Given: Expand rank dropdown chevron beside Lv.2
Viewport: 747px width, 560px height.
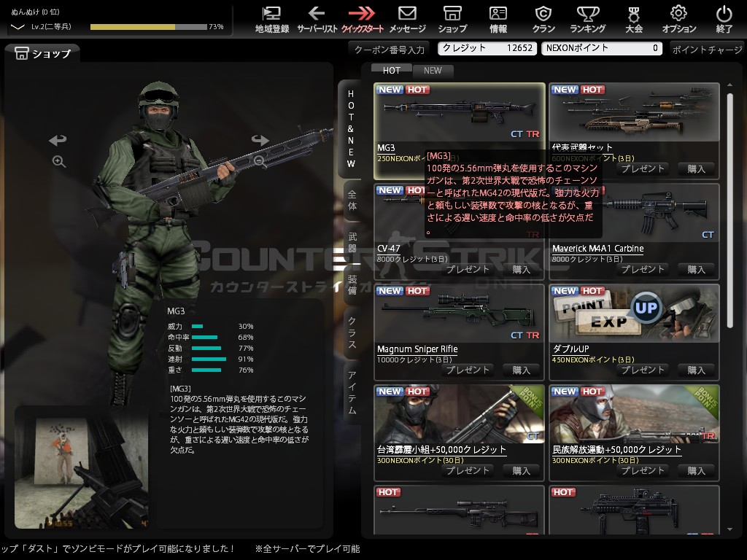Looking at the screenshot, I should point(18,27).
